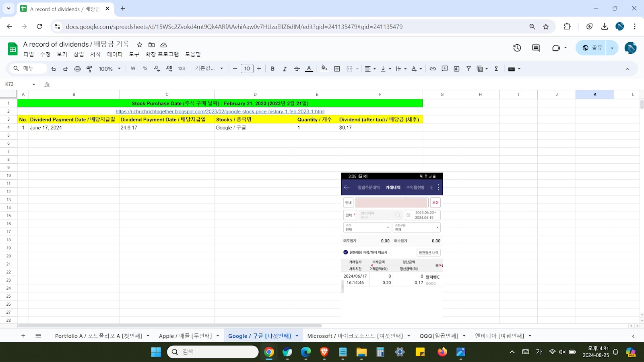Open the 수정 menu
This screenshot has height=362, width=644.
click(45, 54)
